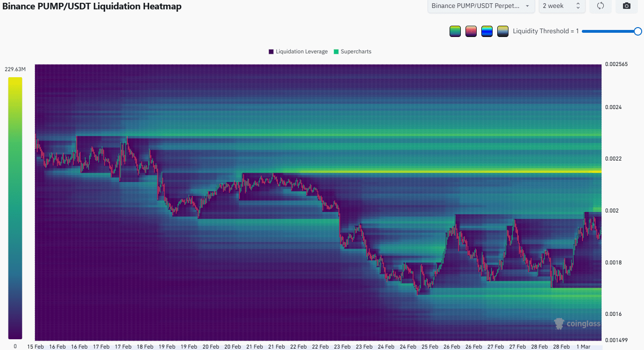The image size is (644, 350).
Task: Select the blue-cyan heatmap color theme
Action: point(487,31)
